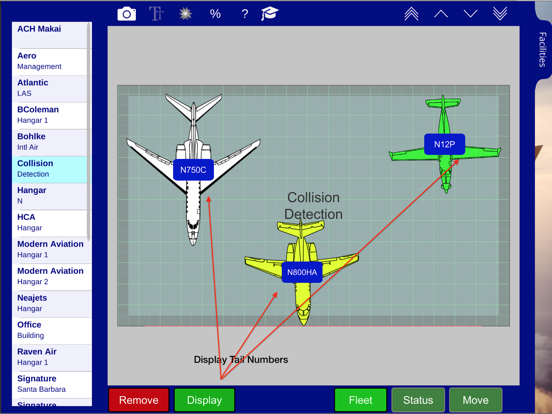This screenshot has height=414, width=552.
Task: Click the Move button
Action: [476, 400]
